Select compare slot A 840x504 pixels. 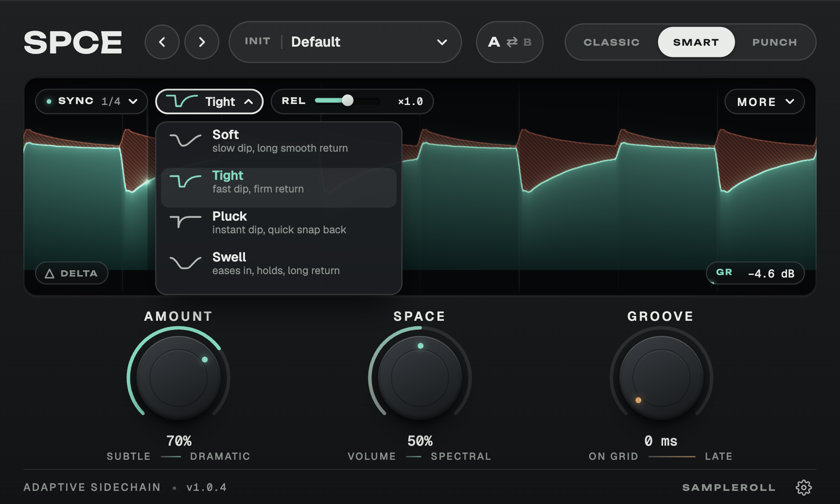click(x=494, y=42)
